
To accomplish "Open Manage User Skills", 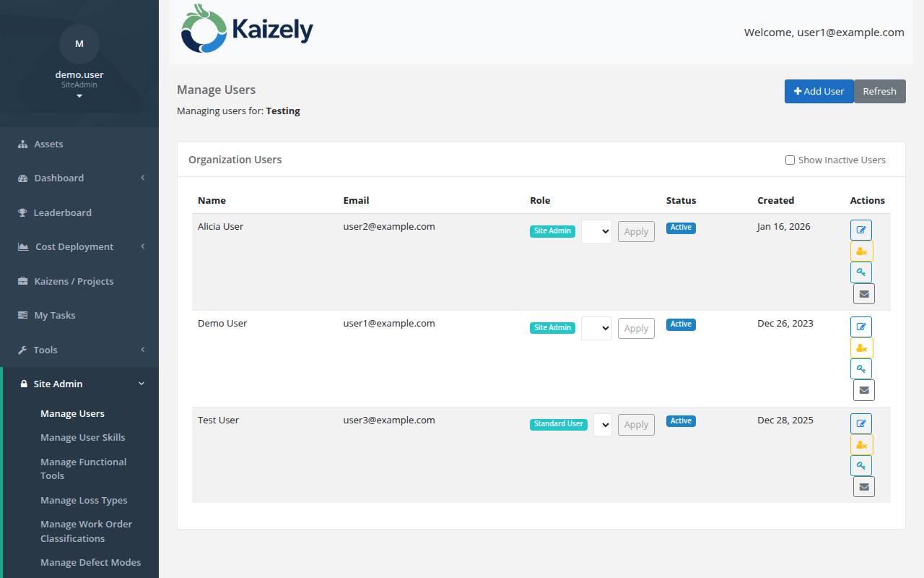I will [82, 437].
